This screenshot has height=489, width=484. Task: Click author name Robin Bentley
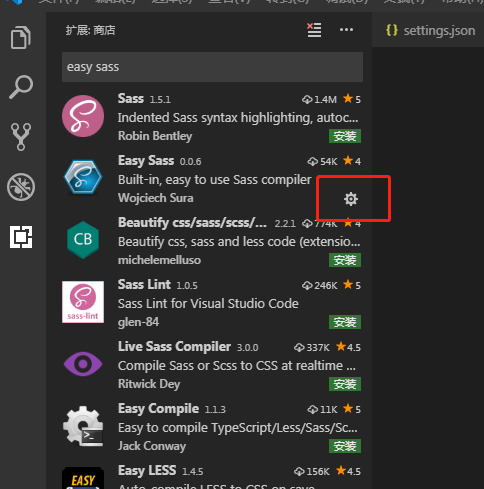tap(155, 136)
